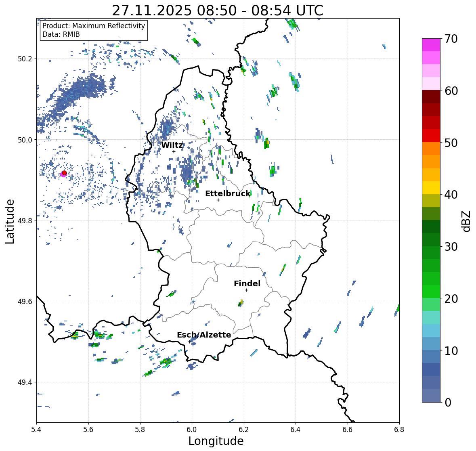Image resolution: width=476 pixels, height=451 pixels.
Task: Click the Ettelbruck station cross marker
Action: pyautogui.click(x=218, y=200)
